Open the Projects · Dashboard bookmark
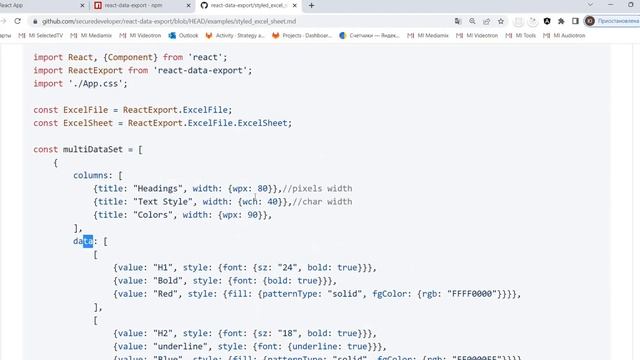Screen dimensions: 640x360 (302, 36)
